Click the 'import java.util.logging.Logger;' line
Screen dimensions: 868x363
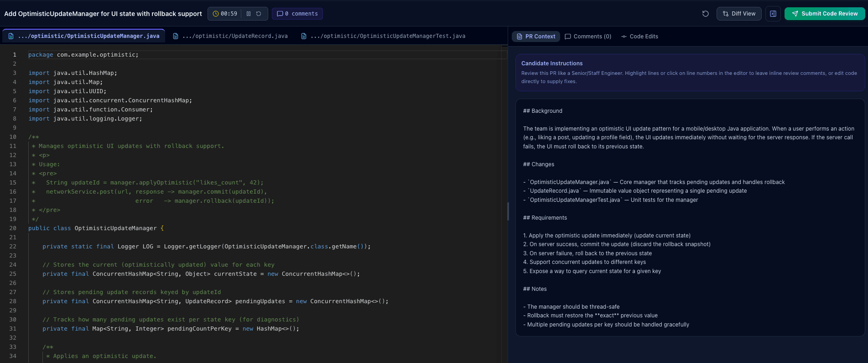click(85, 119)
